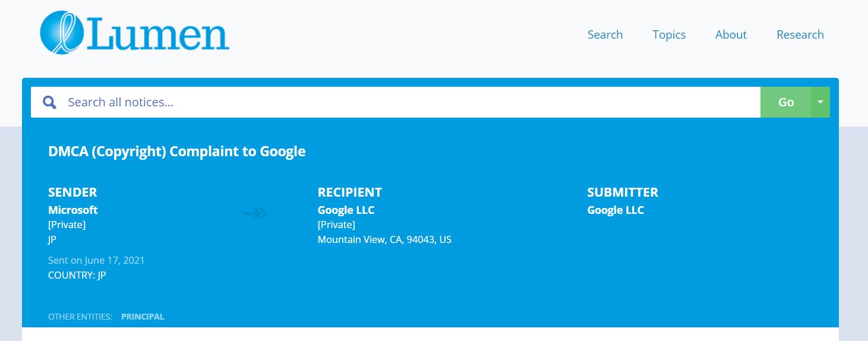
Task: Click the DMCA Complaint to Google title
Action: 176,151
